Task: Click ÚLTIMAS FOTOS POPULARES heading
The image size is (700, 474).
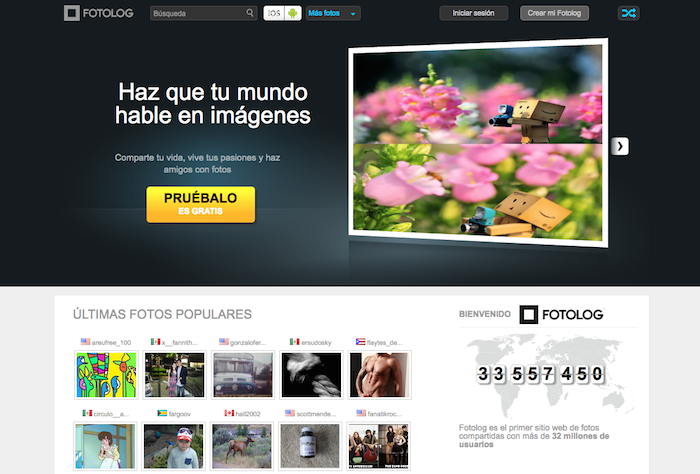Action: 162,314
